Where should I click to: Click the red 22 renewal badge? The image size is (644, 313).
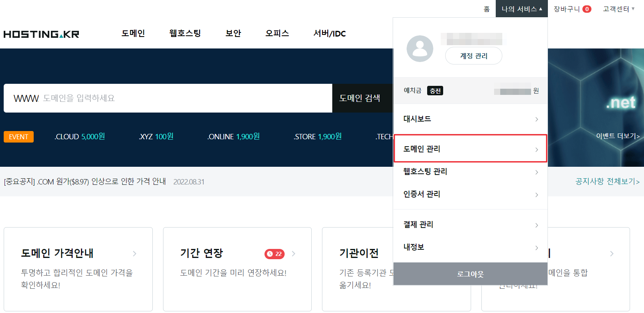point(274,254)
